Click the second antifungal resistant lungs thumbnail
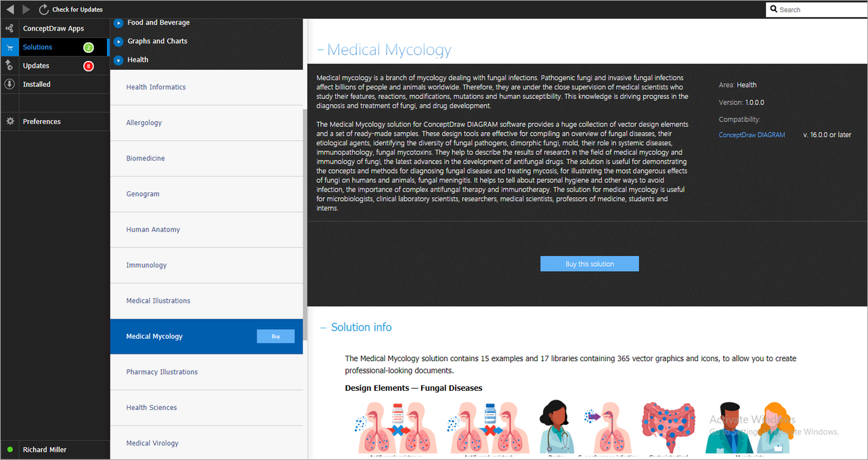This screenshot has height=460, width=868. point(489,427)
